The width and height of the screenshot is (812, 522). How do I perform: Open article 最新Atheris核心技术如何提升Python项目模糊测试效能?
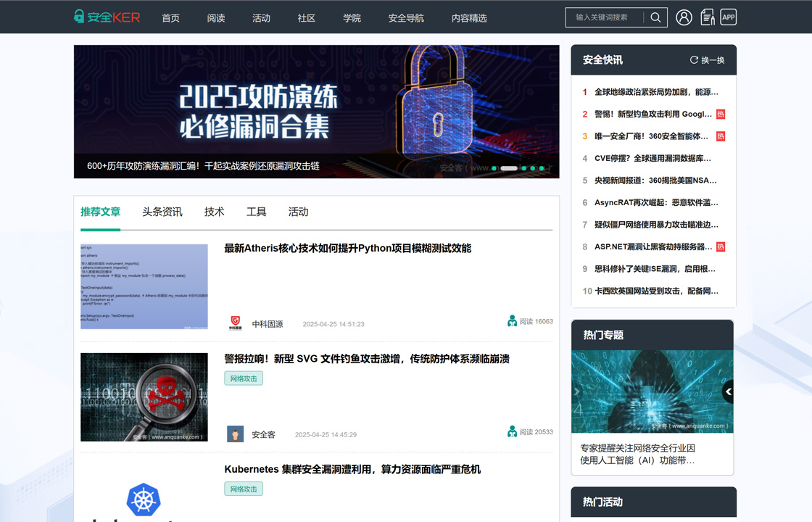(347, 249)
